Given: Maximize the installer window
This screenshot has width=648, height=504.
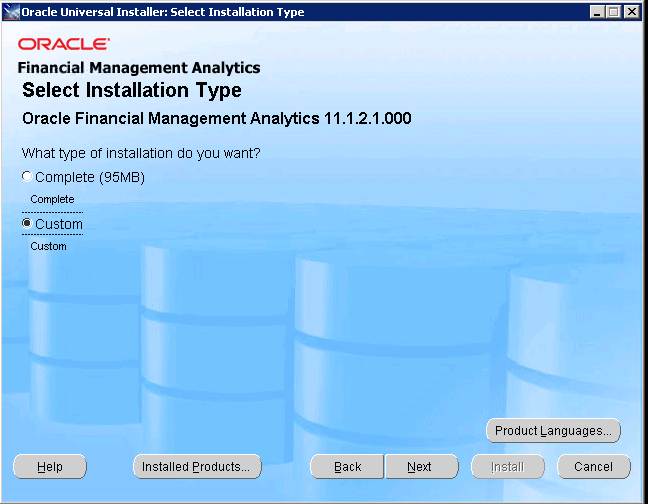Looking at the screenshot, I should [614, 12].
